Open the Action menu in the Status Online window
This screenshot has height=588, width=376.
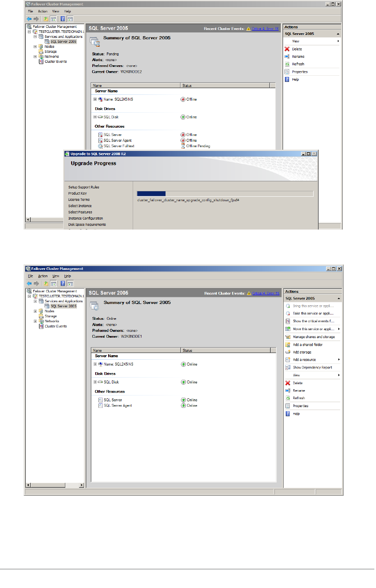(43, 276)
